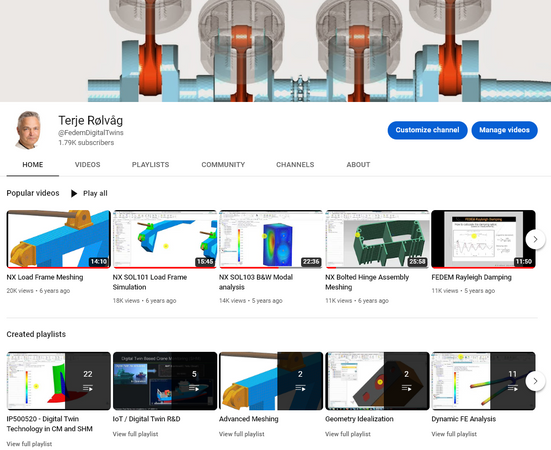Go to the ABOUT tab
551x450 pixels.
[358, 164]
